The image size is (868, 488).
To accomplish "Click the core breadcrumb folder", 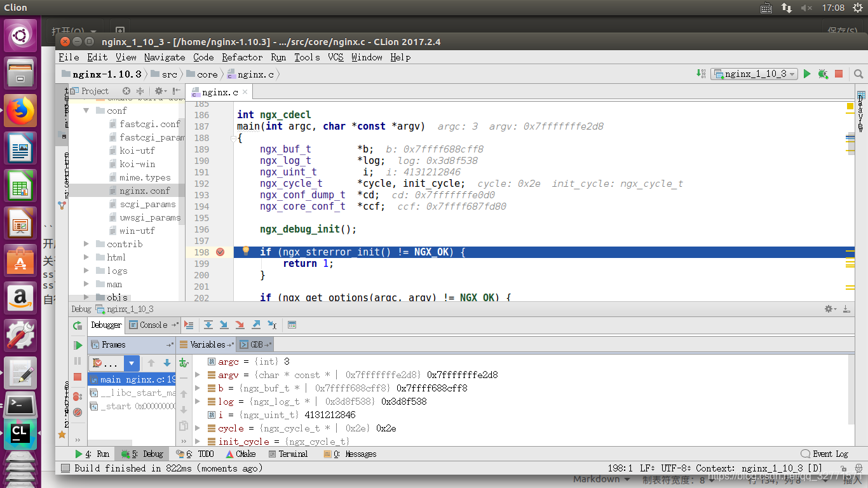I will [x=202, y=74].
